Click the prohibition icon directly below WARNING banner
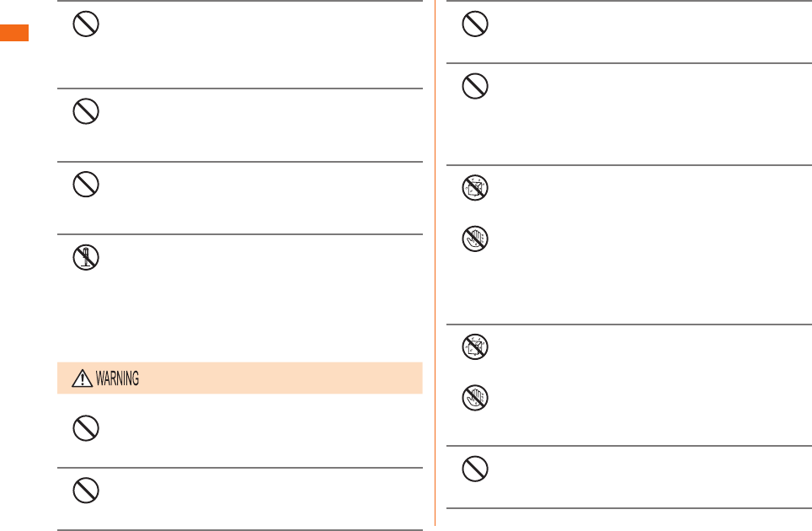This screenshot has width=812, height=531. pos(86,428)
